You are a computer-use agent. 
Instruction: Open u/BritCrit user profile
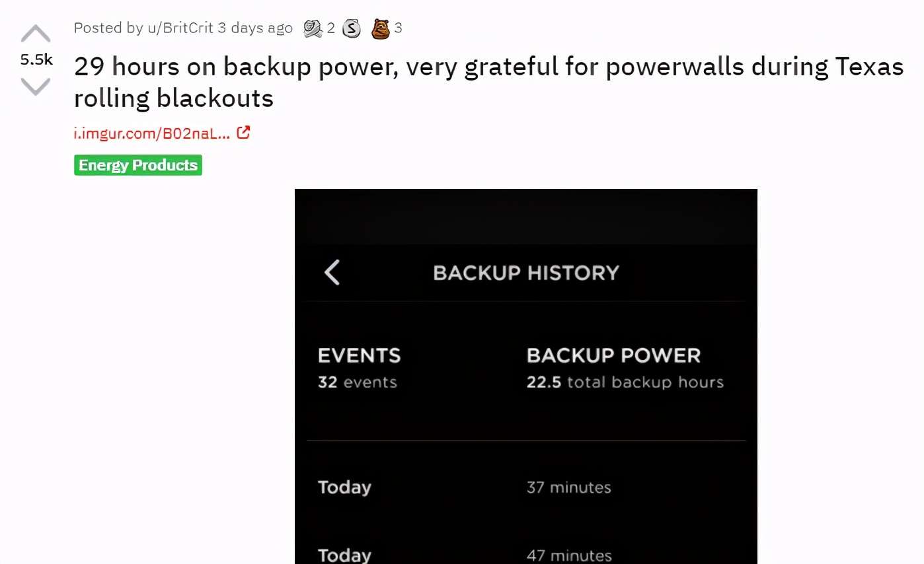coord(180,28)
